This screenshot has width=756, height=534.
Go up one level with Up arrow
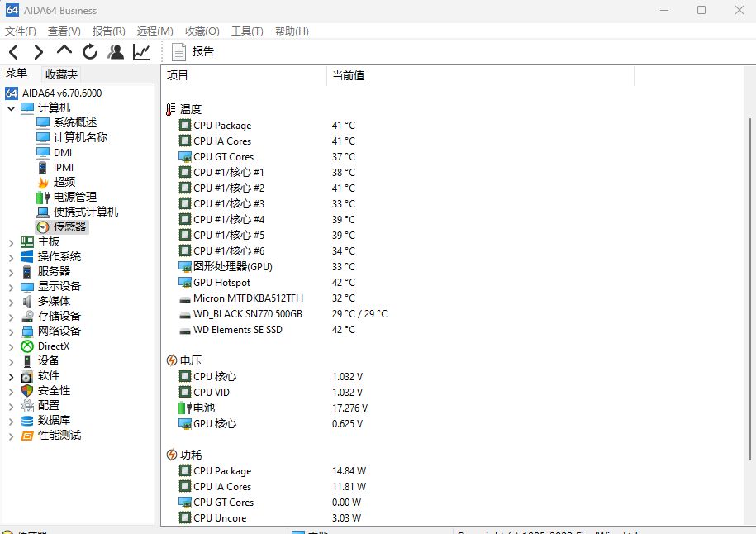[64, 50]
